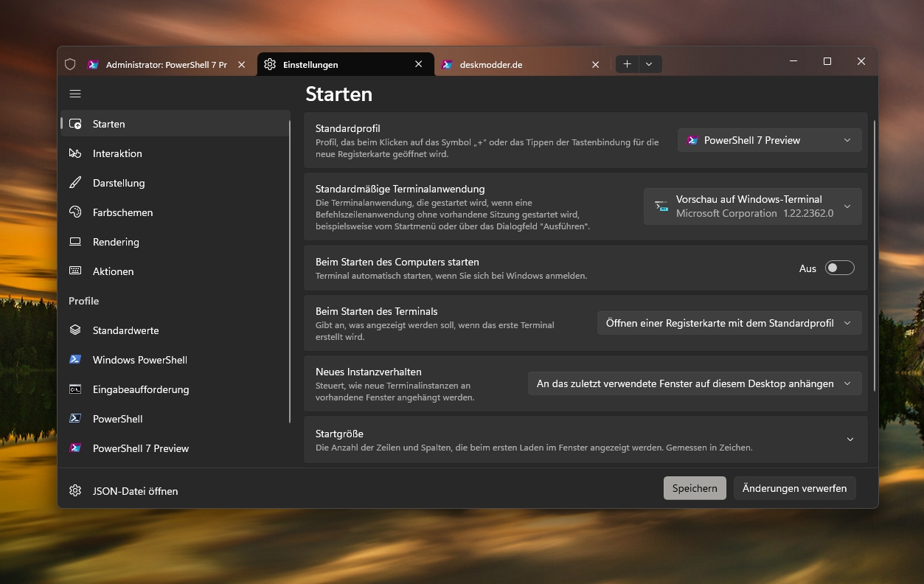Click the PowerShell profile icon in sidebar
The height and width of the screenshot is (584, 924).
(x=75, y=419)
